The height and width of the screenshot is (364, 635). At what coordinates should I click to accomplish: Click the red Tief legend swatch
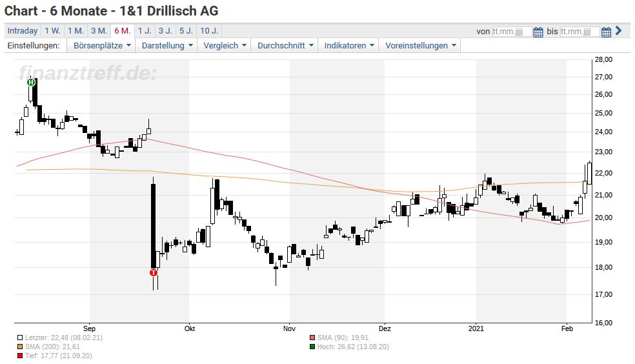(x=20, y=356)
